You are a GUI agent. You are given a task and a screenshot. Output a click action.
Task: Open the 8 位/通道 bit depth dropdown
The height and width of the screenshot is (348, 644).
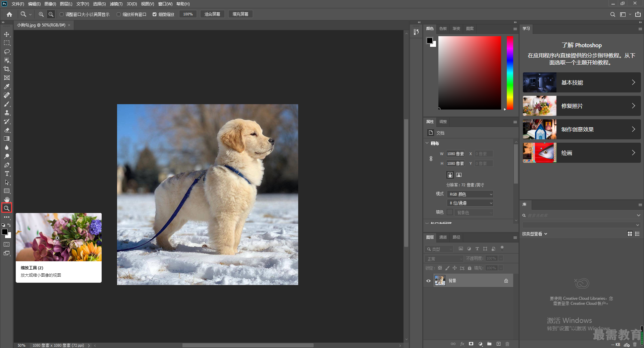[x=470, y=203]
